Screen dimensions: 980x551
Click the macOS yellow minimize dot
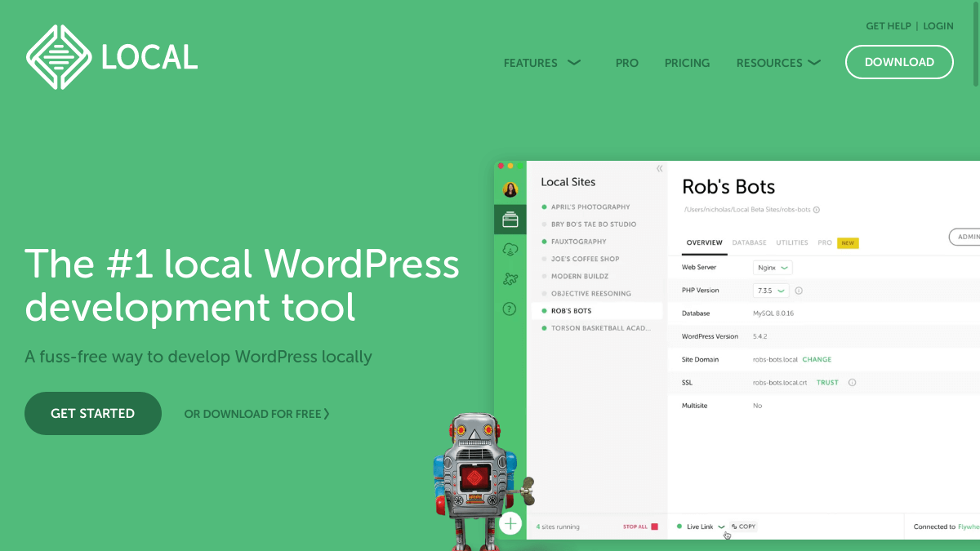pyautogui.click(x=510, y=166)
